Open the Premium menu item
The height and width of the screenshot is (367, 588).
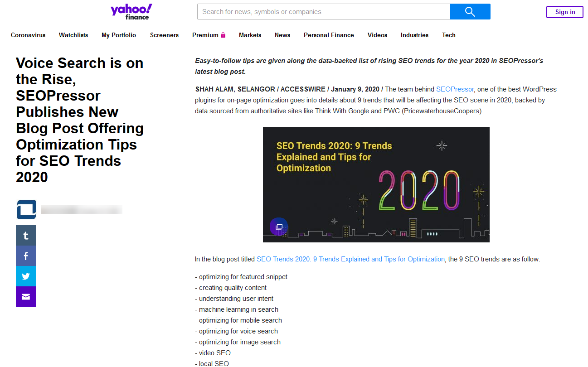point(205,35)
